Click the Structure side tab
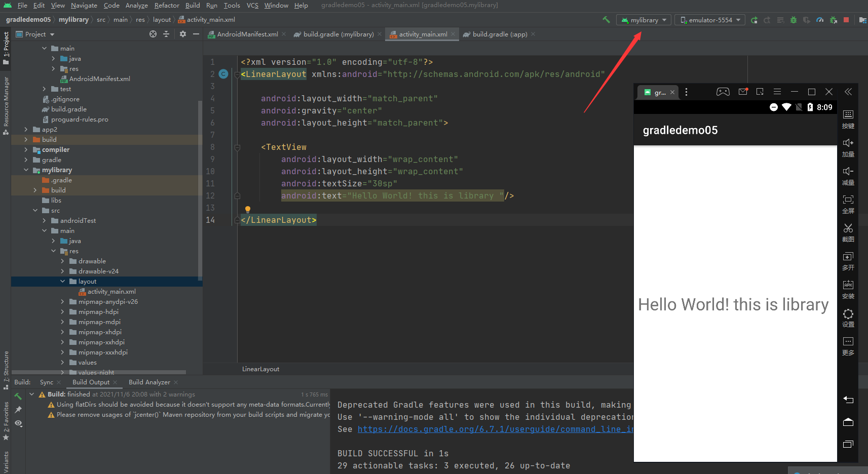Viewport: 868px width, 474px height. point(6,370)
